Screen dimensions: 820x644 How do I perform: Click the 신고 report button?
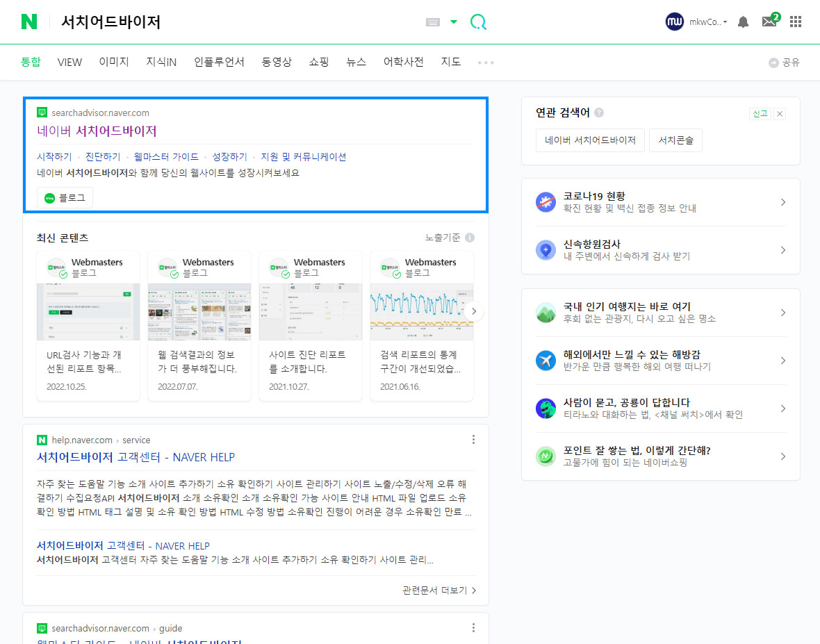point(760,113)
